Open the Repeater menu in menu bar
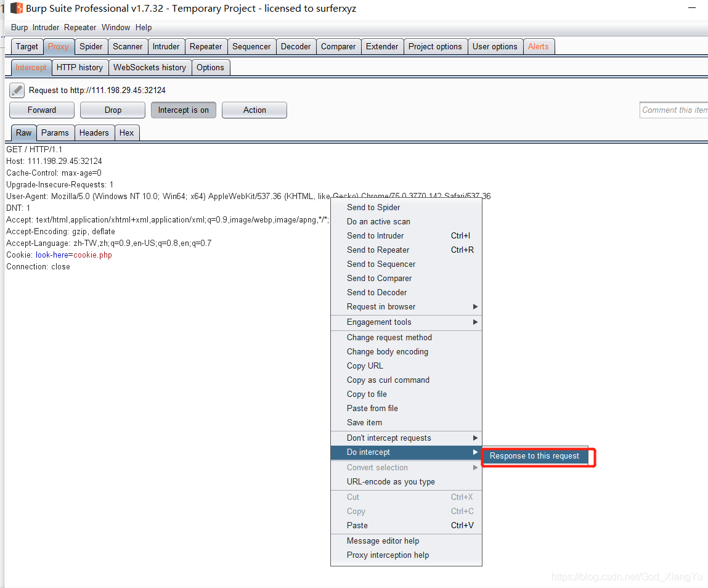Viewport: 708px width, 588px height. click(x=80, y=28)
